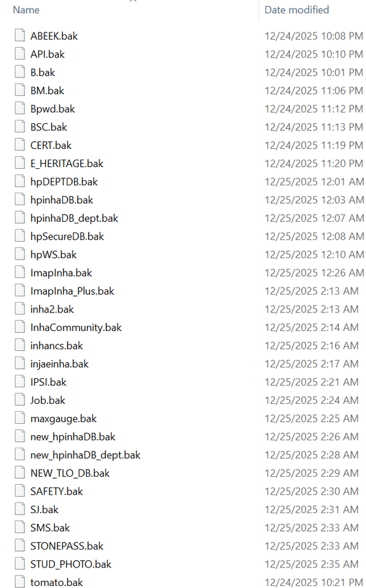Select the ABEEK.bak file icon
The height and width of the screenshot is (588, 366).
(x=20, y=35)
